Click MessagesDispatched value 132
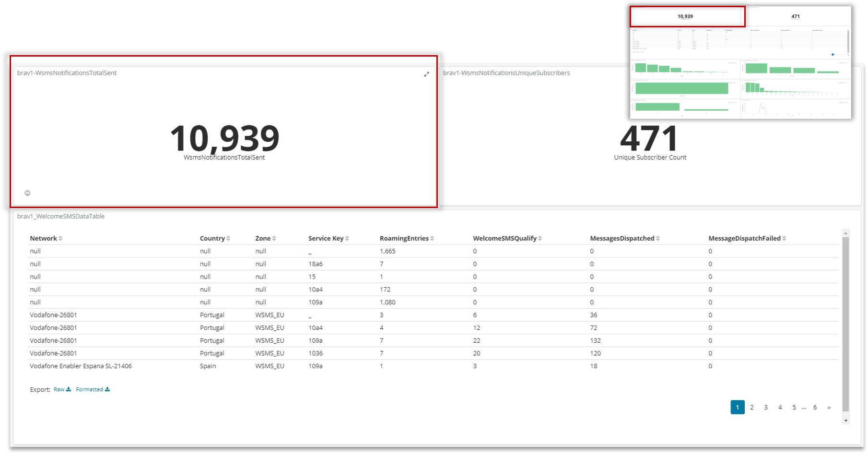Image resolution: width=868 pixels, height=454 pixels. (x=595, y=340)
